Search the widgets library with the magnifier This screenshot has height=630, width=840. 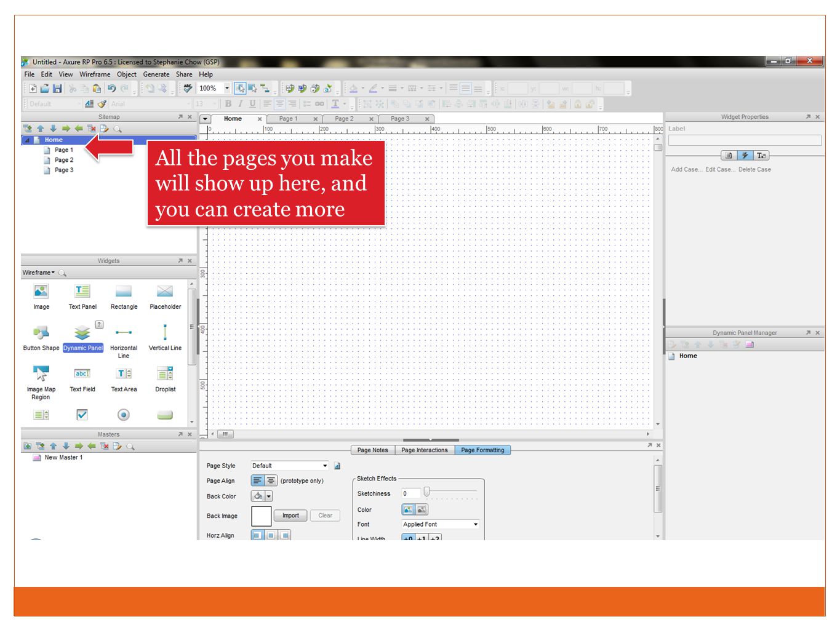click(x=62, y=273)
